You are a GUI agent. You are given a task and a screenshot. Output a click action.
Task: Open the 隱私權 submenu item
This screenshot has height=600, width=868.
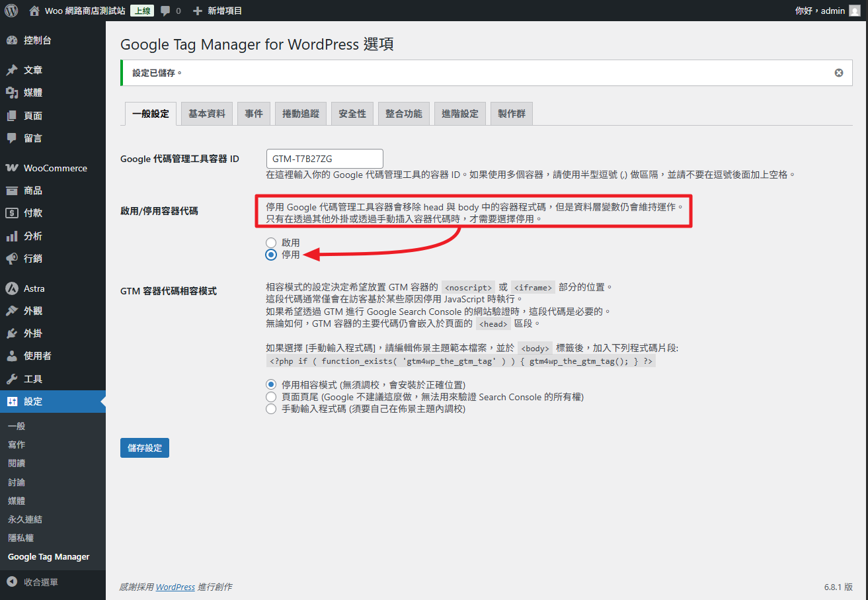pos(21,538)
